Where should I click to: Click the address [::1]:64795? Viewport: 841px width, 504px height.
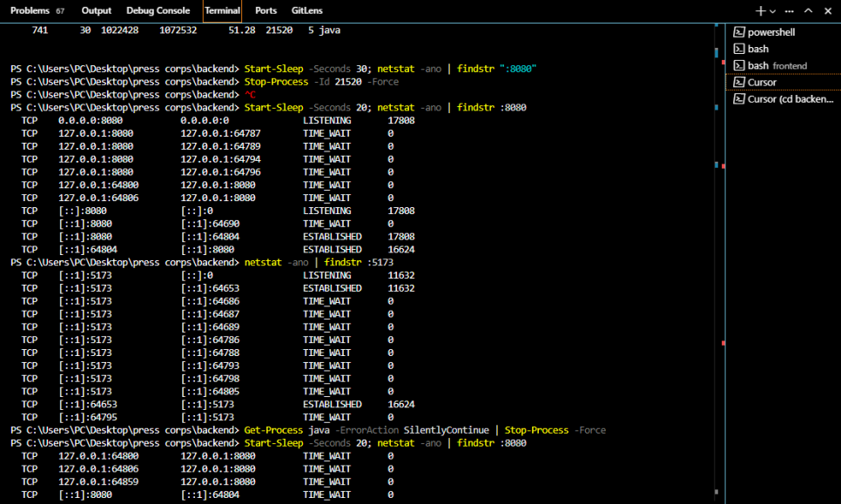[88, 417]
